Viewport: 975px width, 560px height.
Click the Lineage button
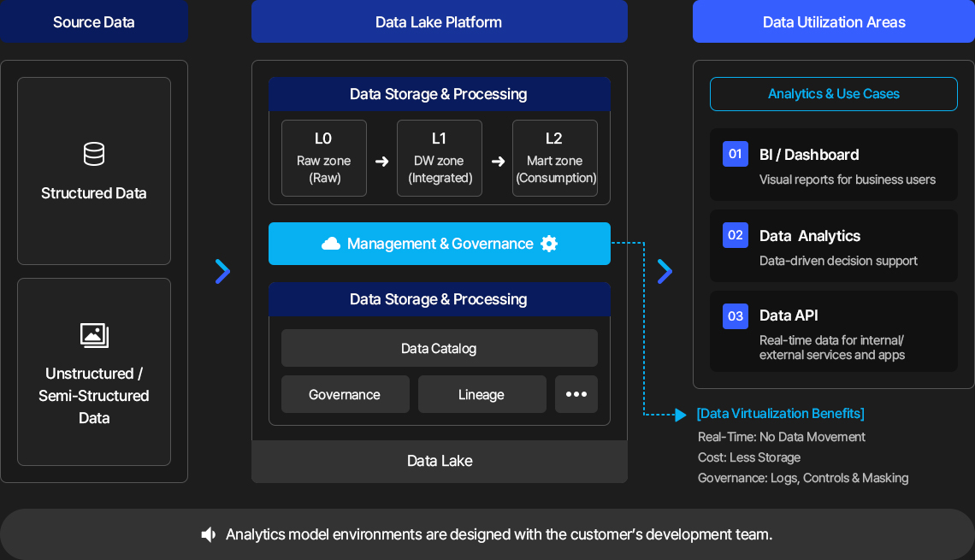(x=482, y=394)
